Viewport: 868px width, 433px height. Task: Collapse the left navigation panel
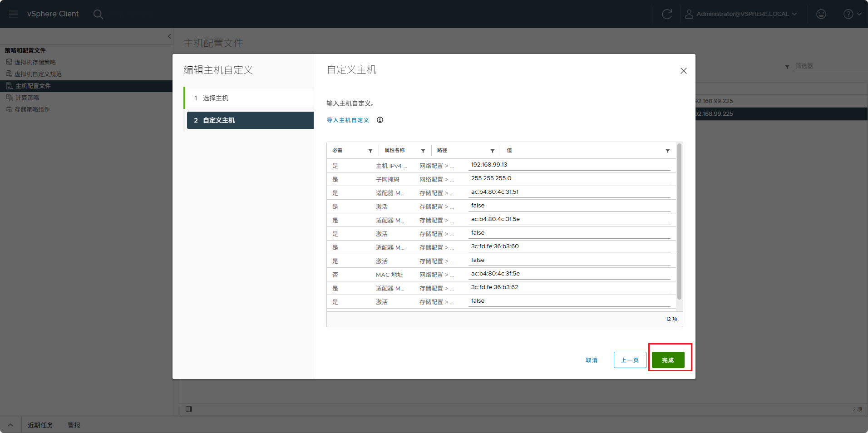[x=169, y=36]
